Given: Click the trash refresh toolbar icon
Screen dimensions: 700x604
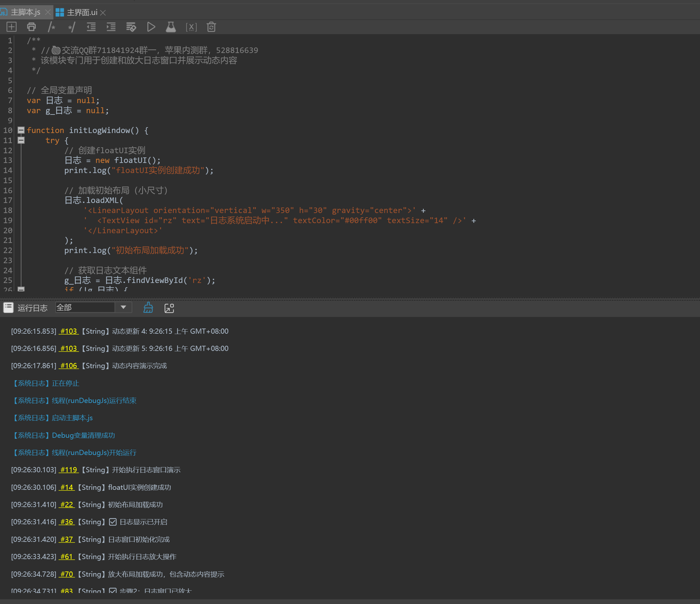Looking at the screenshot, I should pos(211,27).
